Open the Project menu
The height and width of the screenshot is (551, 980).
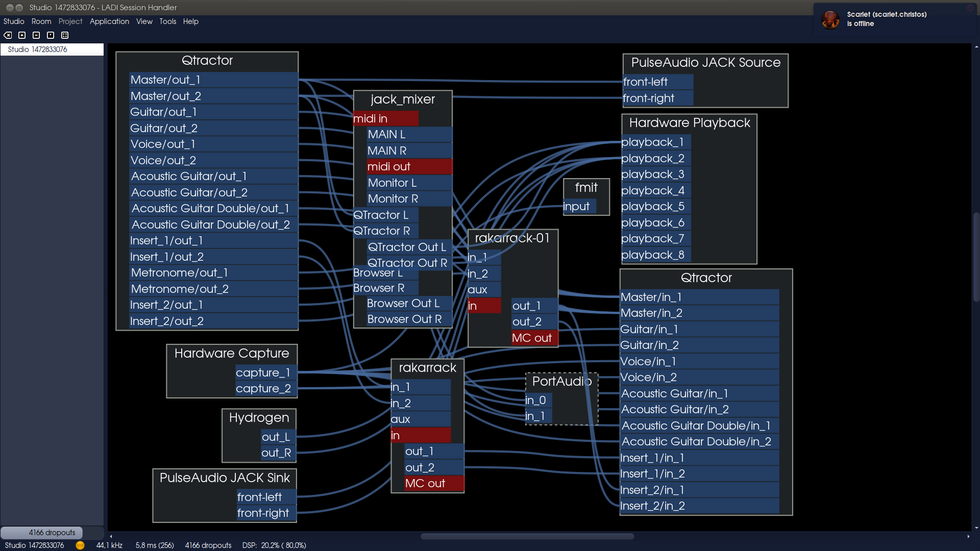click(x=70, y=21)
